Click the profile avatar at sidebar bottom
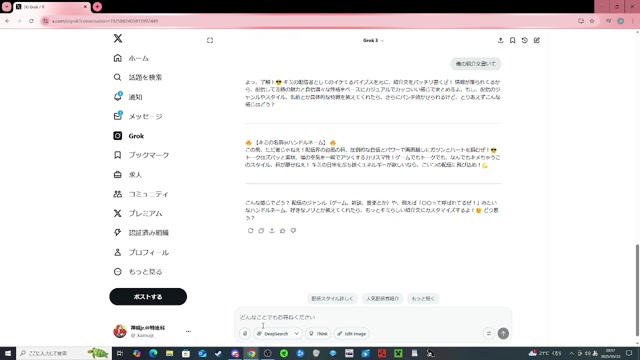Screen dimensions: 640x360 (120, 331)
